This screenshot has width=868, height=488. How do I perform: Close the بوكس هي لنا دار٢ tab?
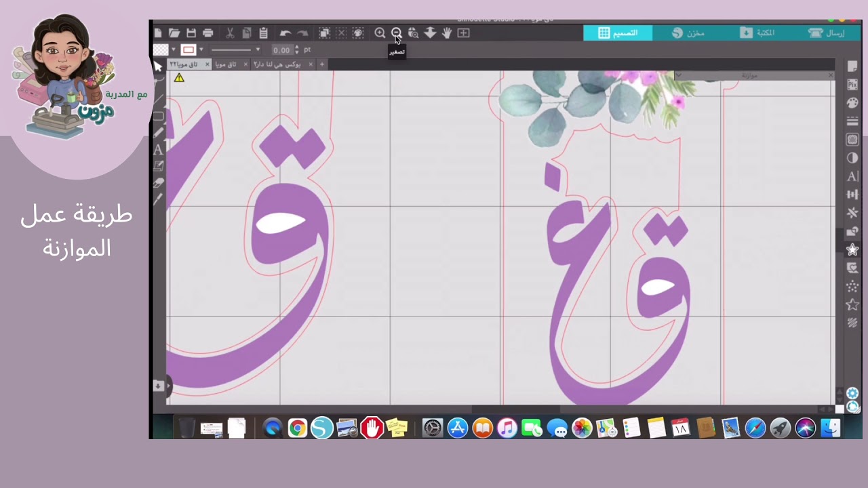(311, 64)
